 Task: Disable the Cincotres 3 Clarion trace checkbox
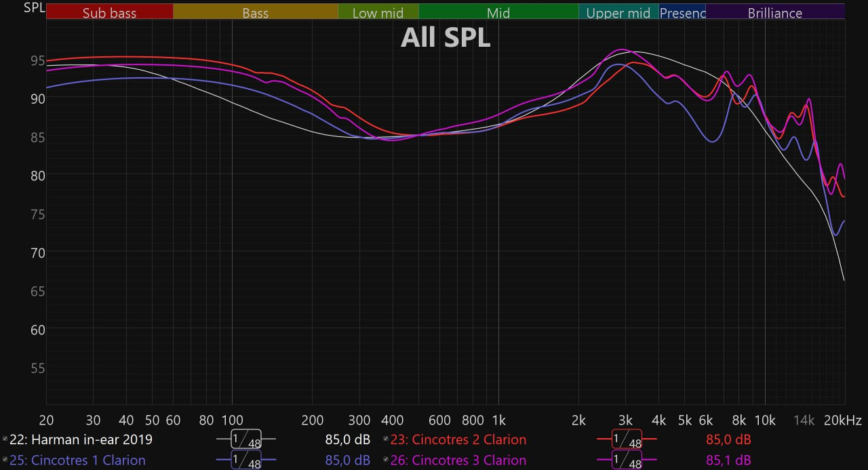[386, 461]
